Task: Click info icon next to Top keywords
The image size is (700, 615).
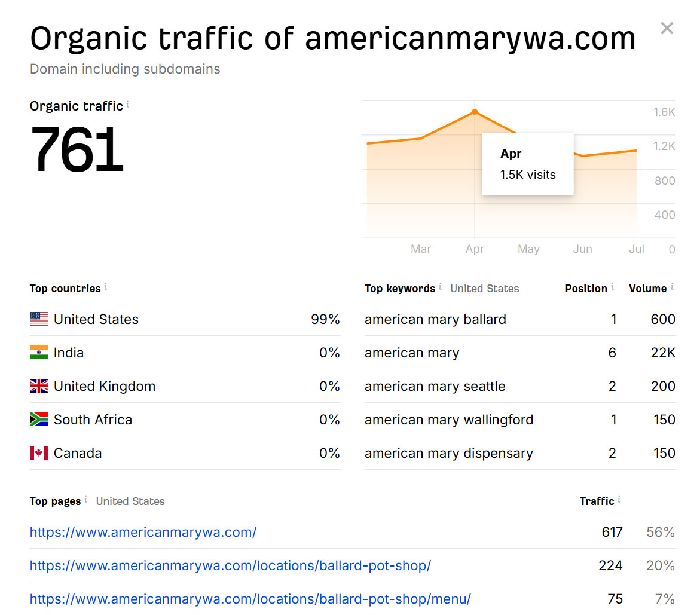Action: coord(441,287)
